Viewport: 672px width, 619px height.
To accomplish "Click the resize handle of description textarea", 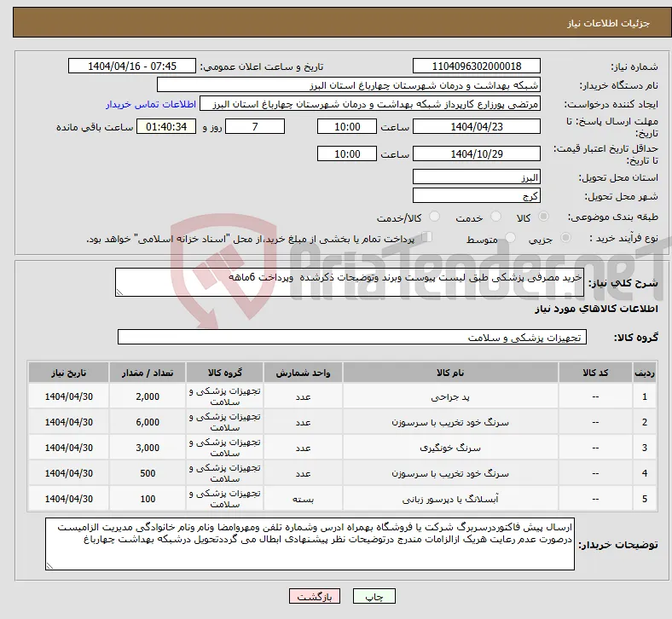I will pos(119,292).
